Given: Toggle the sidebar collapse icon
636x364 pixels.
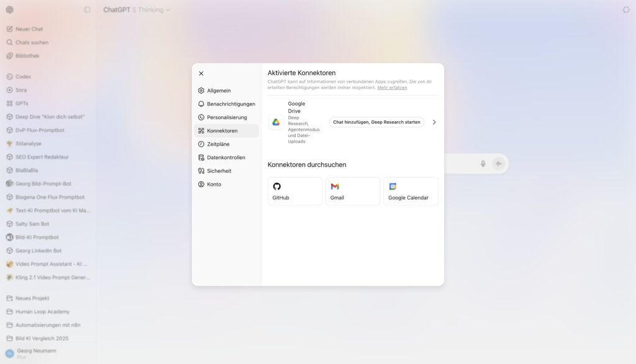Looking at the screenshot, I should [87, 10].
